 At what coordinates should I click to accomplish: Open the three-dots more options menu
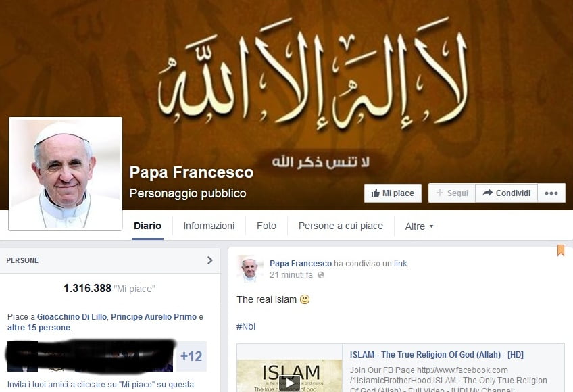pyautogui.click(x=551, y=193)
